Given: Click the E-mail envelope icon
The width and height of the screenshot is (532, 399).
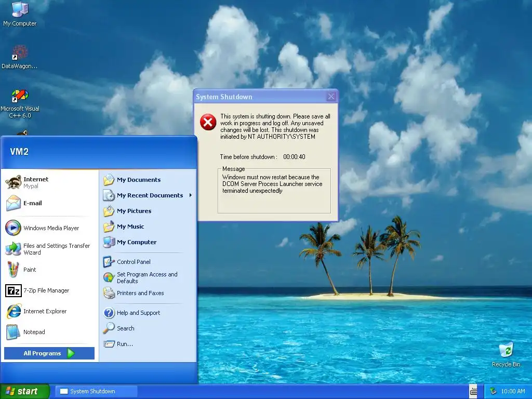Looking at the screenshot, I should click(13, 203).
